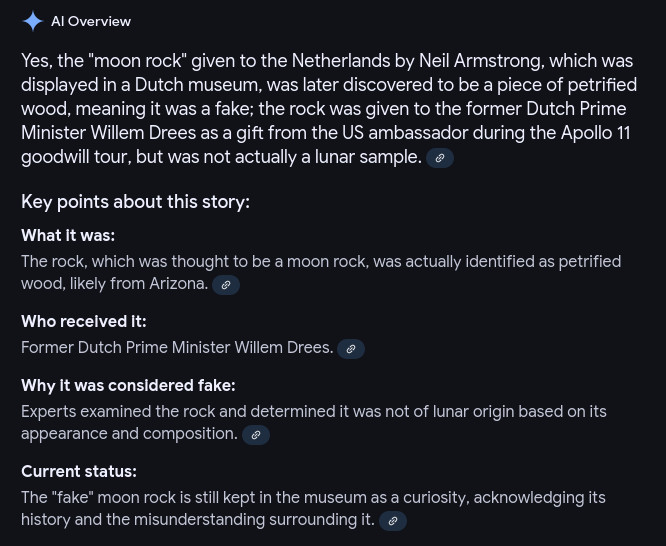Click the blue AI Overview sparkle icon

pos(33,21)
